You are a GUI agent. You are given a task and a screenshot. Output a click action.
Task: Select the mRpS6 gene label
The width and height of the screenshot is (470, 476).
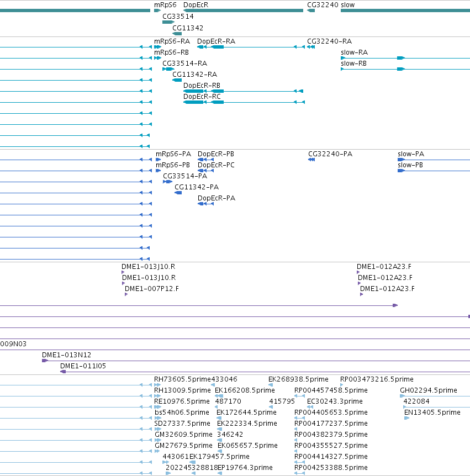click(x=165, y=5)
